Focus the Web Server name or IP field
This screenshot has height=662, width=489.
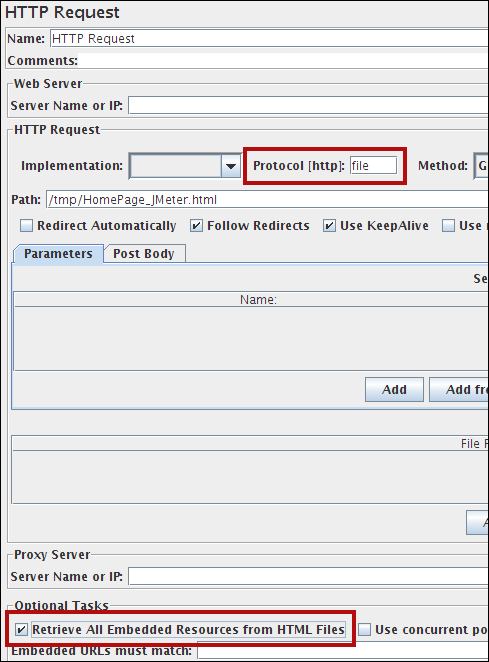pyautogui.click(x=309, y=105)
